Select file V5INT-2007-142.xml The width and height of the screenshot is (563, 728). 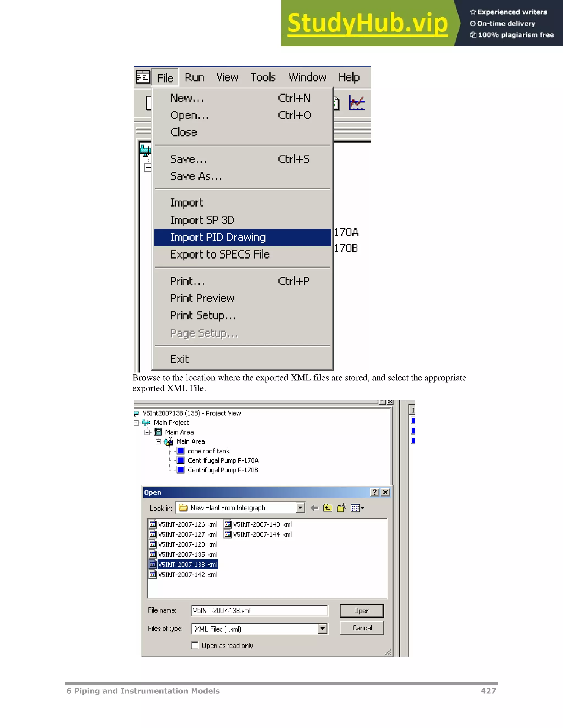[x=187, y=575]
